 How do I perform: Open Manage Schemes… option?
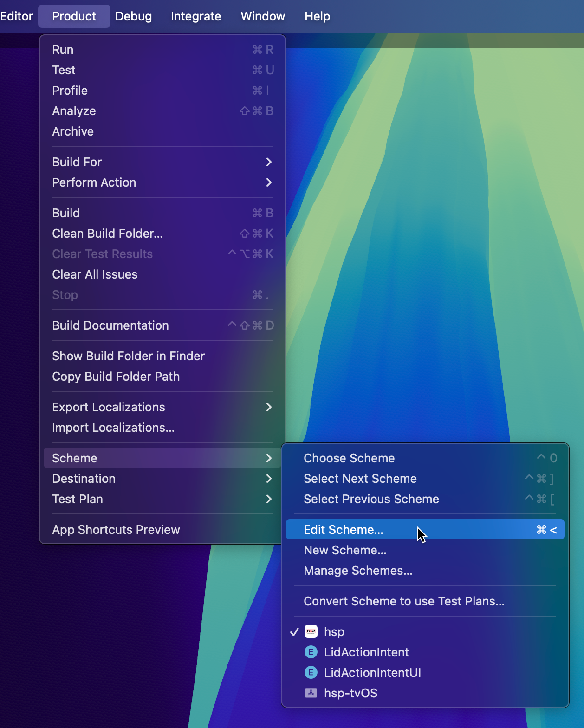(x=425, y=571)
